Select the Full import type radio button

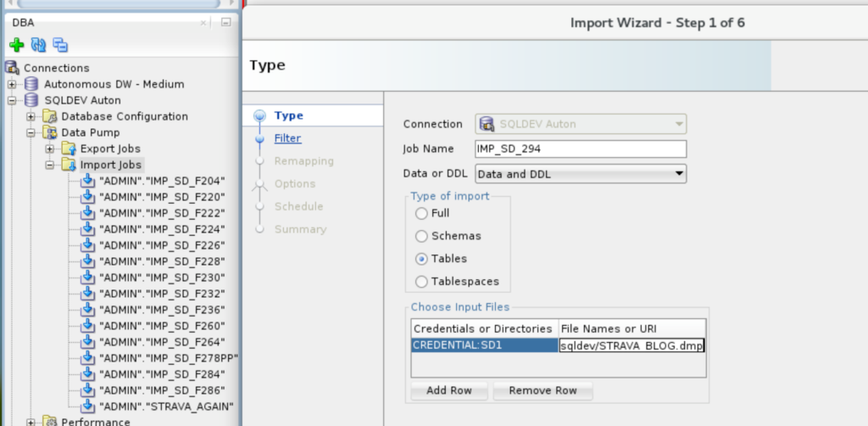421,213
